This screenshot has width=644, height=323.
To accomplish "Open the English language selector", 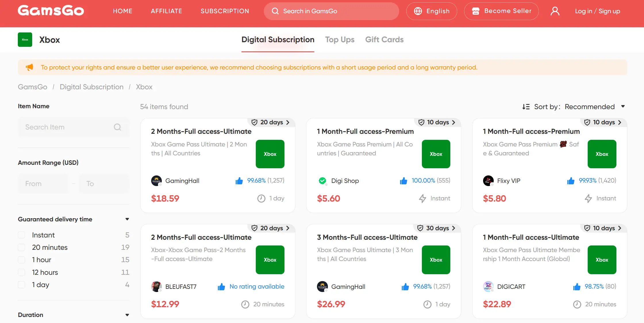I will pyautogui.click(x=432, y=11).
